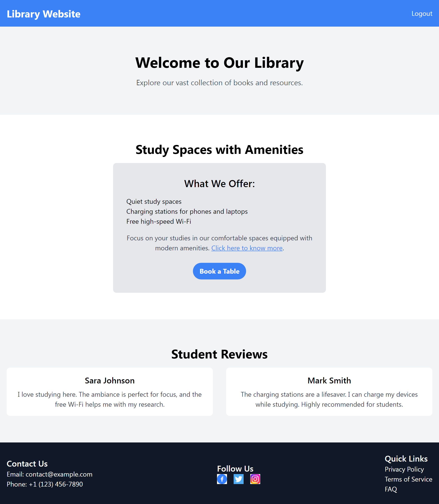Click the Instagram icon in footer
Image resolution: width=439 pixels, height=504 pixels.
tap(255, 479)
